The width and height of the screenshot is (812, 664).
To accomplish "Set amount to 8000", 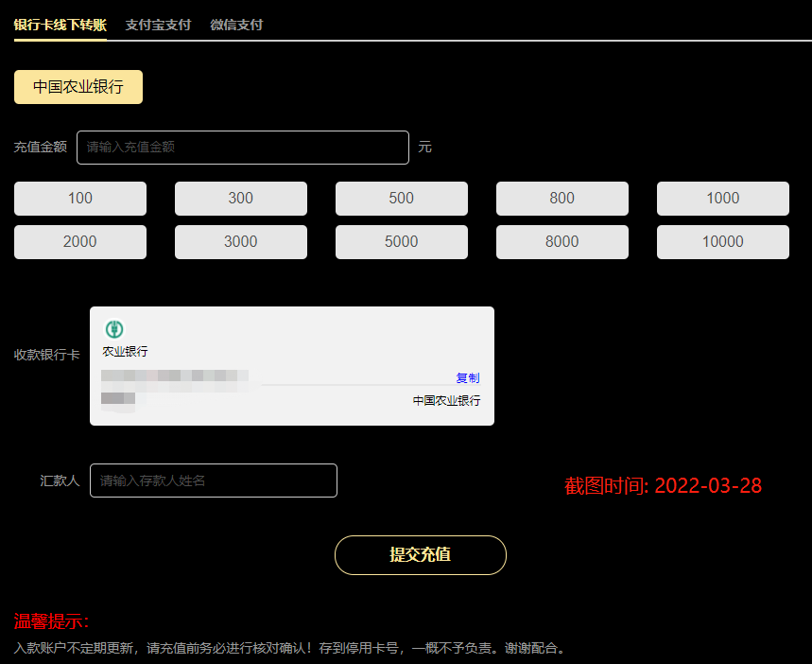I will tap(562, 242).
